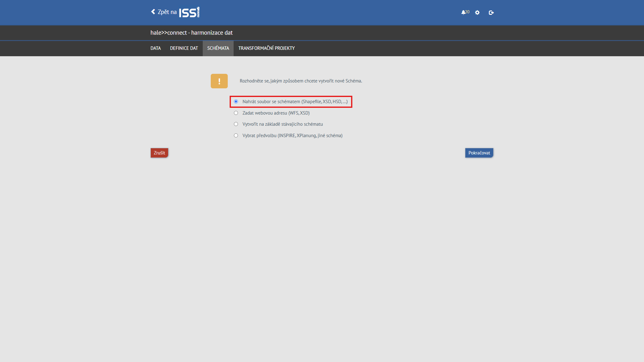Image resolution: width=644 pixels, height=362 pixels.
Task: Go to TRANSFORMAČNÍ PROJEKTY tab
Action: (266, 48)
